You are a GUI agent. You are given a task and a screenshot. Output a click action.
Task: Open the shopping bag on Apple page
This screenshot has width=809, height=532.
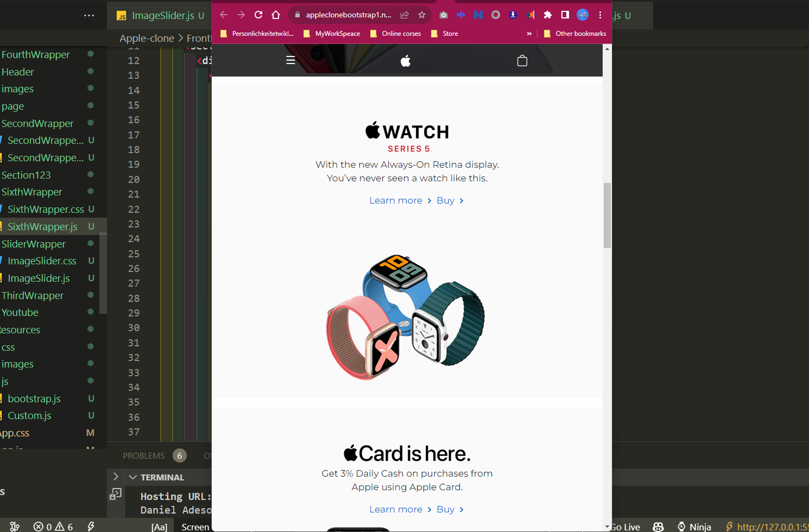pos(522,60)
